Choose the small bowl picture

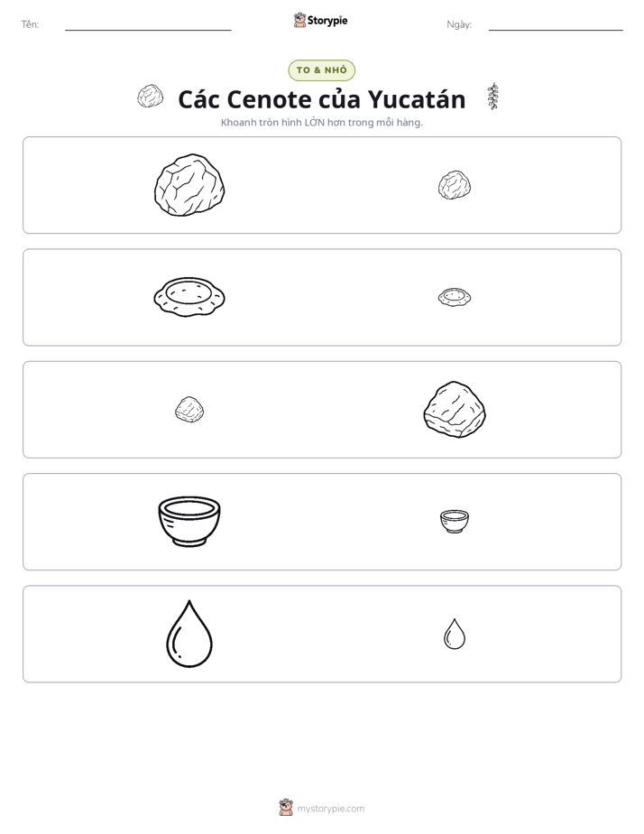click(455, 522)
